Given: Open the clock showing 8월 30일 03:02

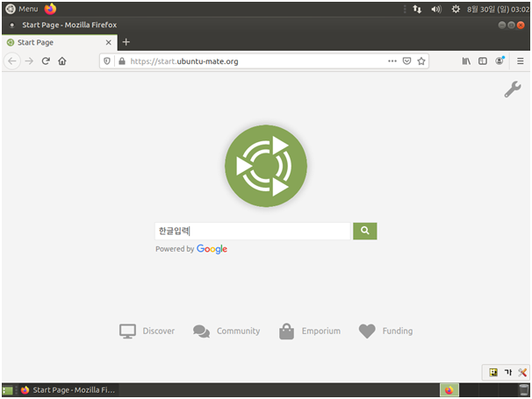Looking at the screenshot, I should tap(498, 10).
